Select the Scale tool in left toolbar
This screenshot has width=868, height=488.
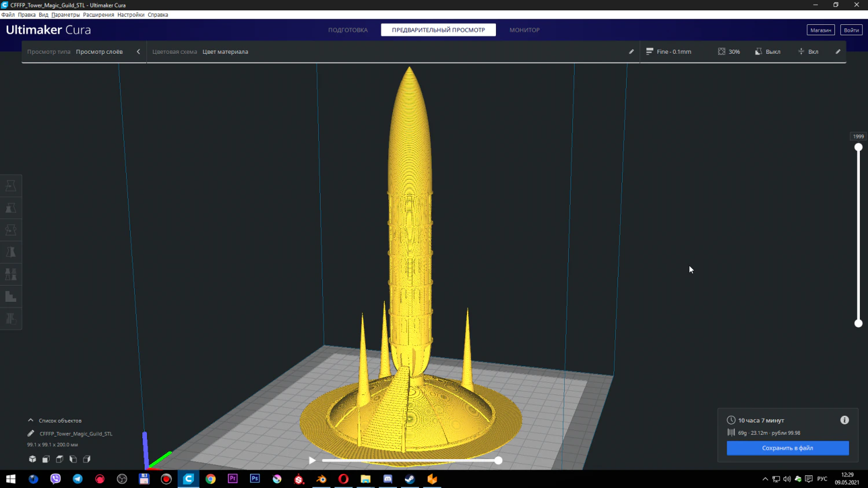(x=10, y=208)
